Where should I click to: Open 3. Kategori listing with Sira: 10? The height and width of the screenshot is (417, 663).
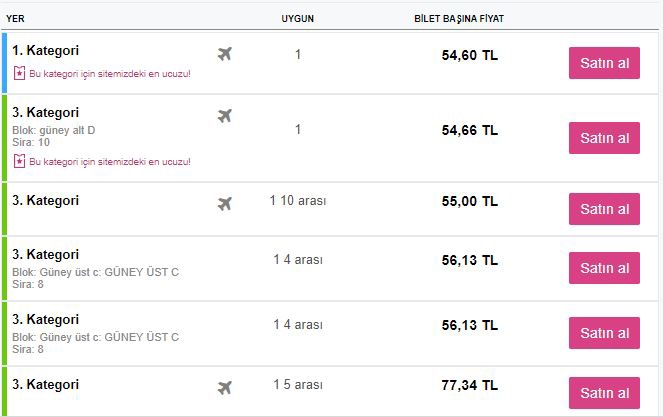coord(45,112)
